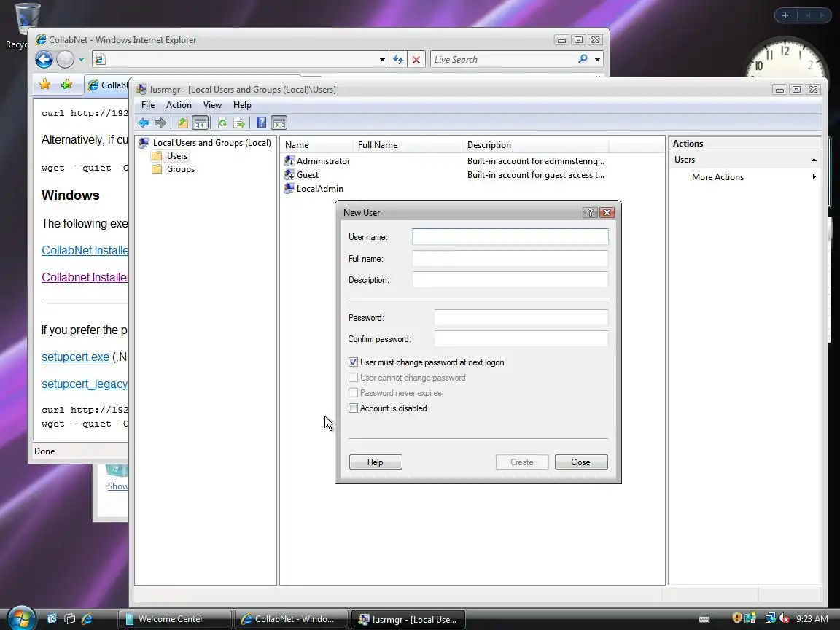Click the IE Refresh icon beside address bar

tap(398, 60)
